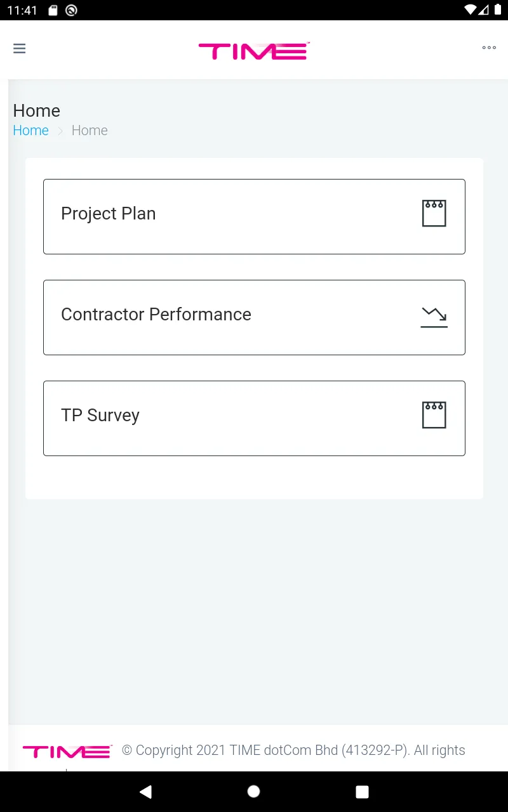The height and width of the screenshot is (812, 508).
Task: Tap the Android home circle button
Action: [253, 791]
